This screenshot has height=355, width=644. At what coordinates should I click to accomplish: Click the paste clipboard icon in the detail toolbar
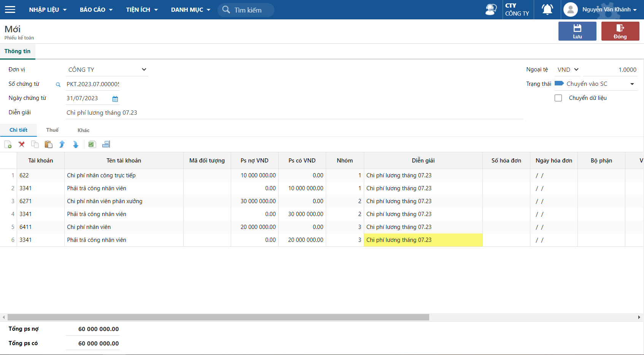(48, 144)
